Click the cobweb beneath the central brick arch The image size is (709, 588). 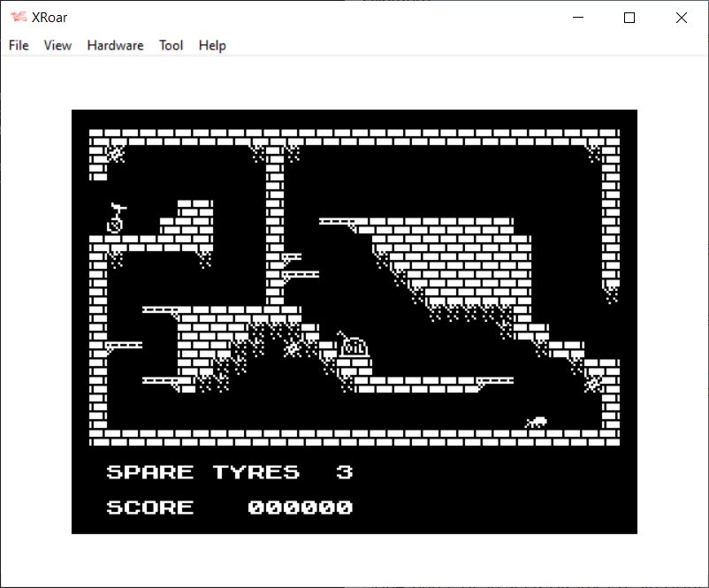click(x=292, y=347)
